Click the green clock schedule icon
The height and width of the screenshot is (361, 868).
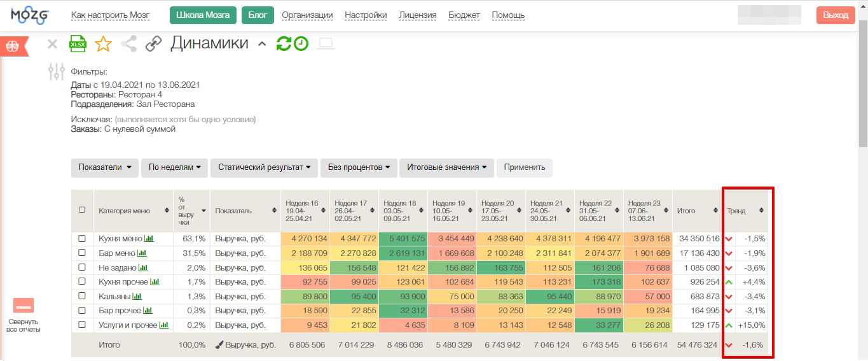point(301,44)
